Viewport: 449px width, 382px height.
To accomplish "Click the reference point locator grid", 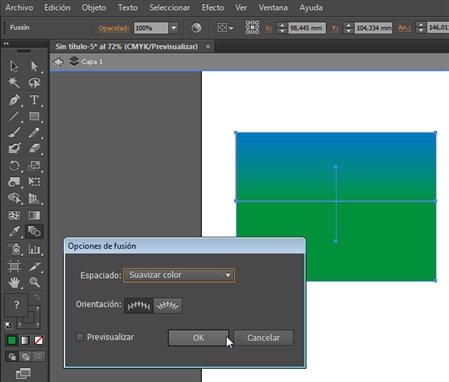I will pyautogui.click(x=252, y=27).
